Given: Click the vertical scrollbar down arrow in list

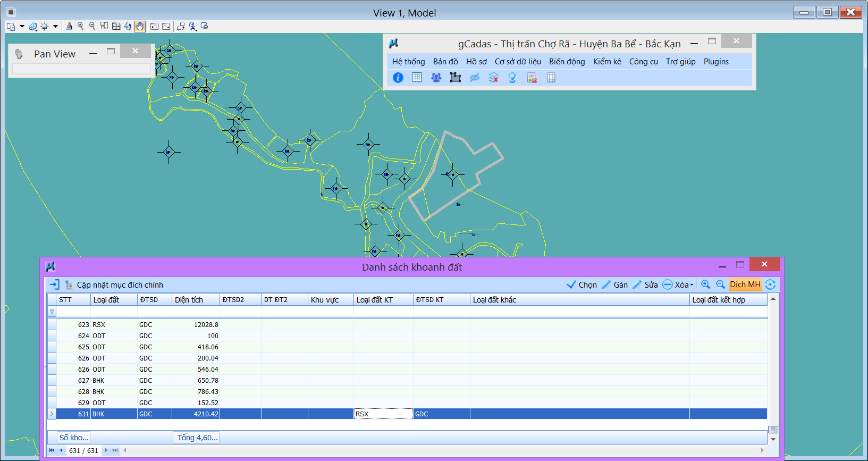Looking at the screenshot, I should (773, 440).
